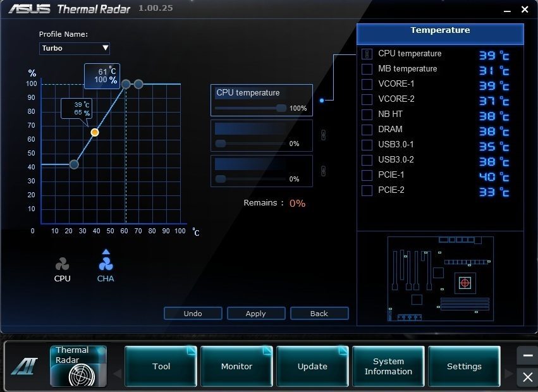This screenshot has height=392, width=538.
Task: Collapse the AI Suite bar with the minus icon
Action: coord(527,355)
